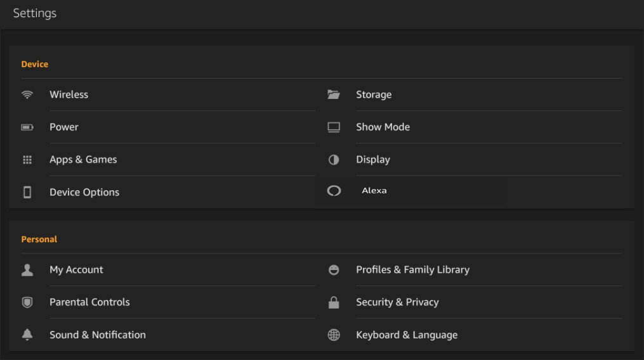This screenshot has width=644, height=360.
Task: Go to Device Options
Action: pos(84,192)
